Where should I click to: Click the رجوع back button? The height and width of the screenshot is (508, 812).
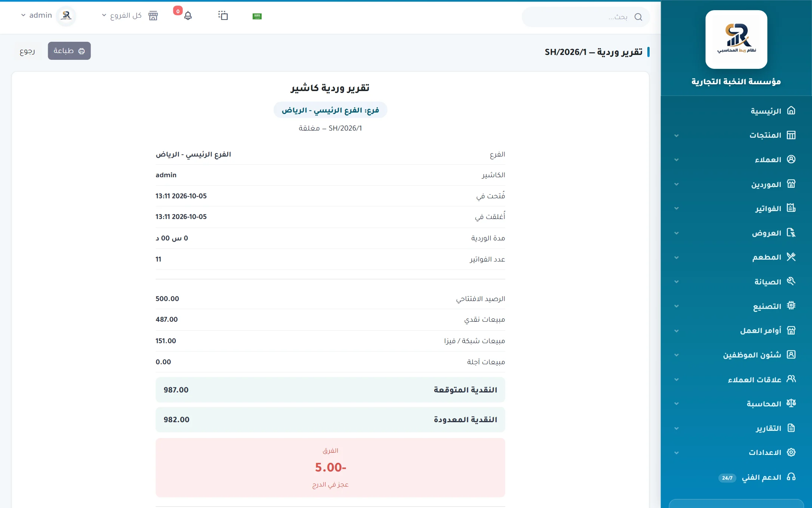tap(27, 51)
